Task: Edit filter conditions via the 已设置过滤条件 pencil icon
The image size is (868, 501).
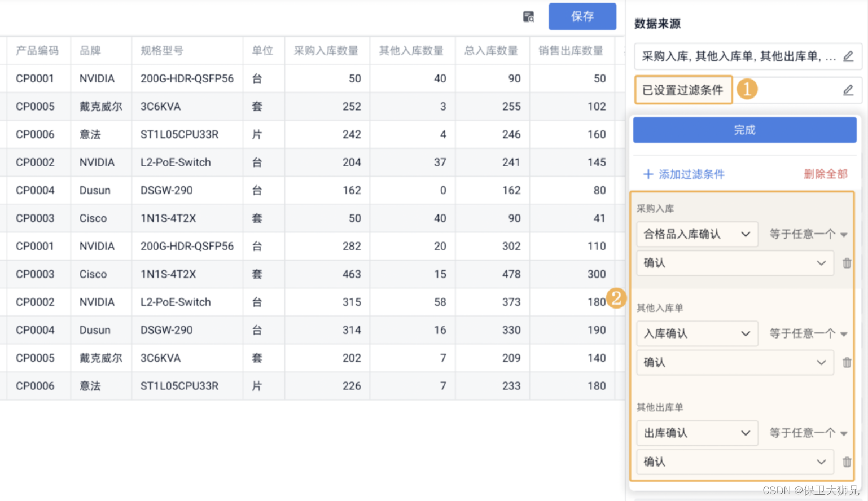Action: [x=848, y=90]
